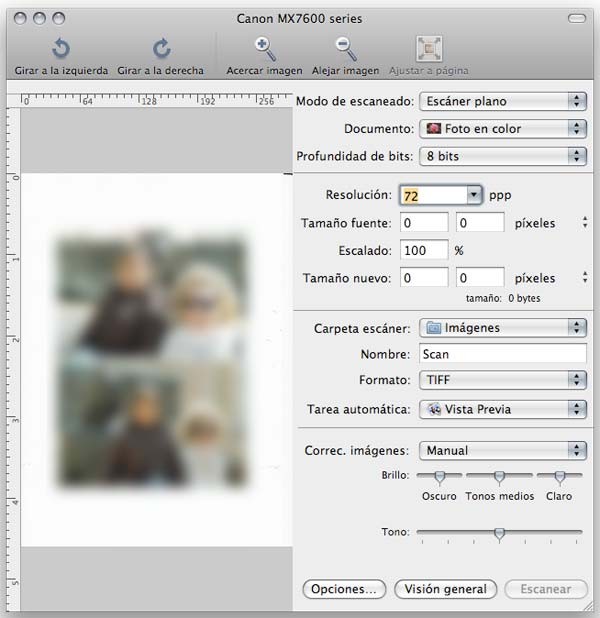Click the green zoom window button
Viewport: 600px width, 618px height.
59,18
